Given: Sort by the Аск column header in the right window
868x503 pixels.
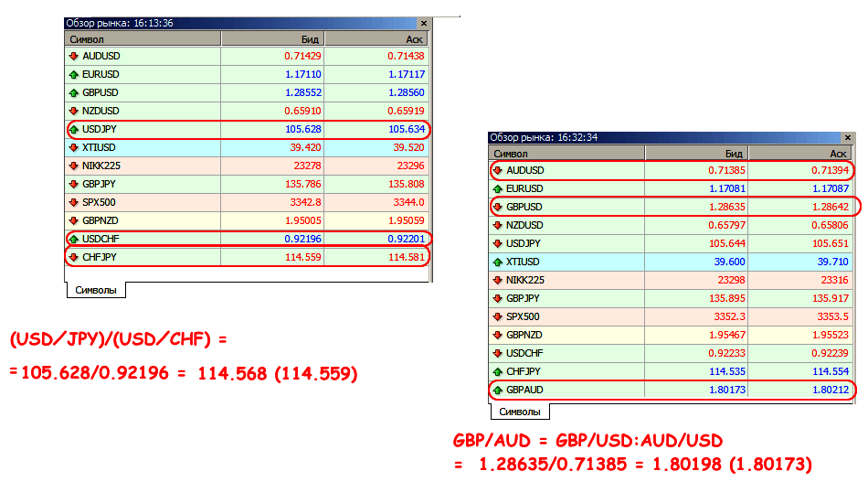Looking at the screenshot, I should (799, 154).
